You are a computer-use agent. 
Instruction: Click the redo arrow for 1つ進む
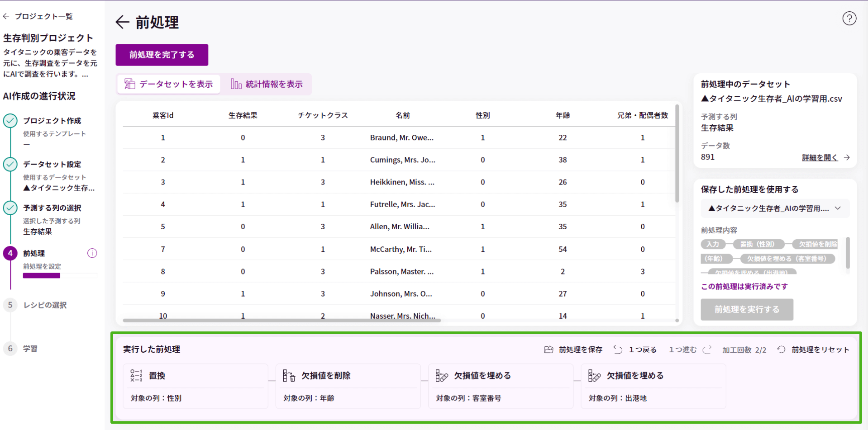707,350
